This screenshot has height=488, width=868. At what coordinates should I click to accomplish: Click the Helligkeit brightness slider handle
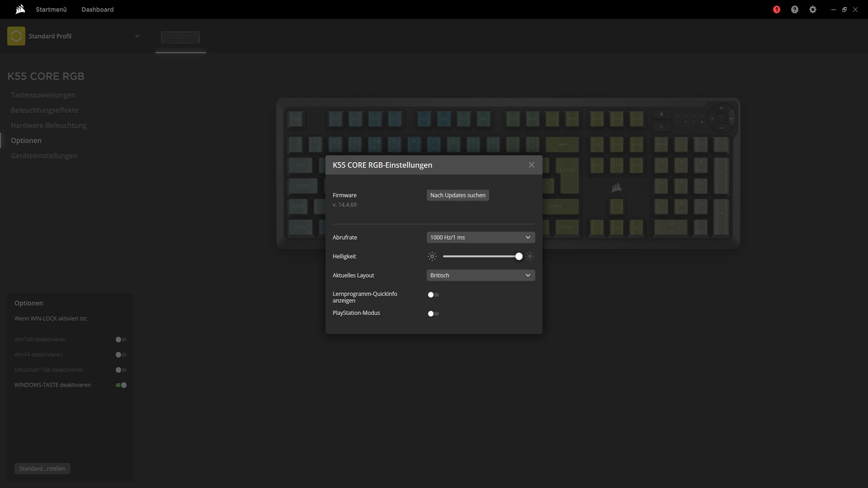(519, 257)
